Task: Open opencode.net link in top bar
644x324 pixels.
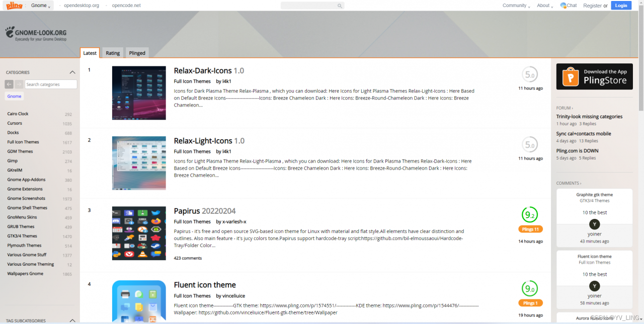Action: pyautogui.click(x=126, y=6)
